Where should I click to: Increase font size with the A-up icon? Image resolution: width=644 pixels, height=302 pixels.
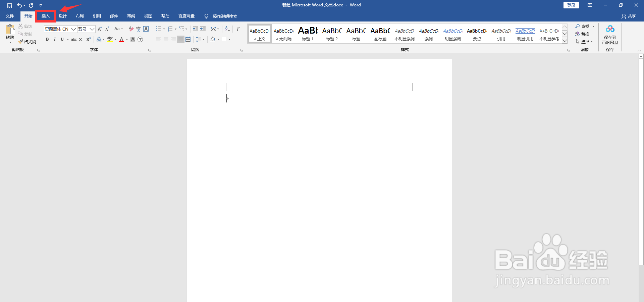coord(100,29)
